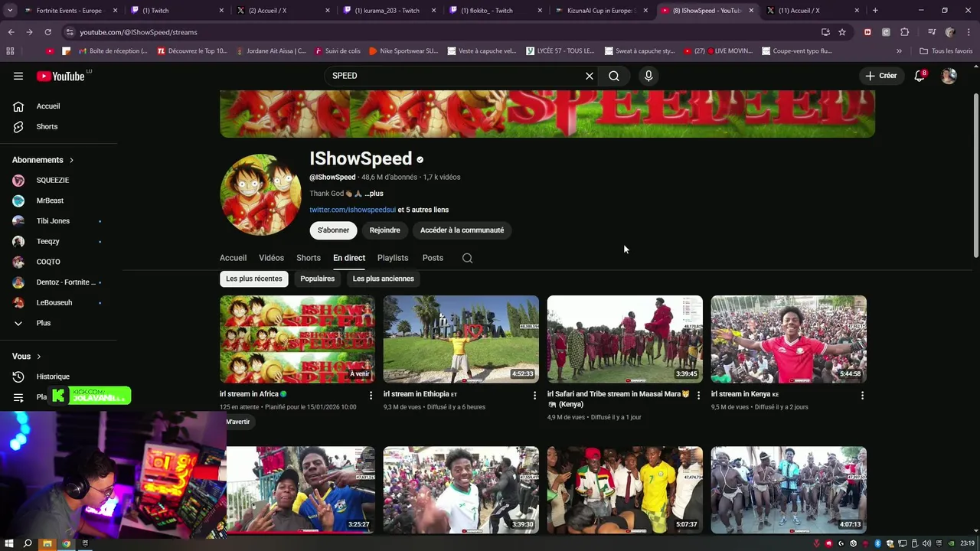Start voice search with microphone icon

point(648,76)
